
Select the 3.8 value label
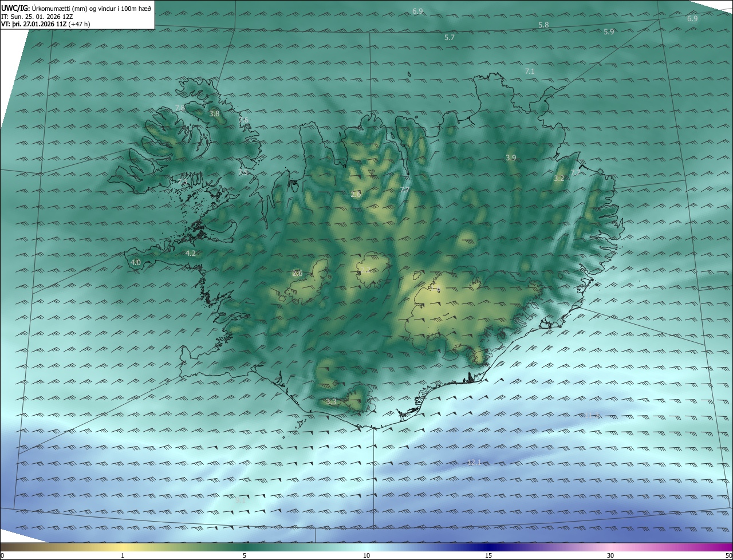tap(214, 114)
